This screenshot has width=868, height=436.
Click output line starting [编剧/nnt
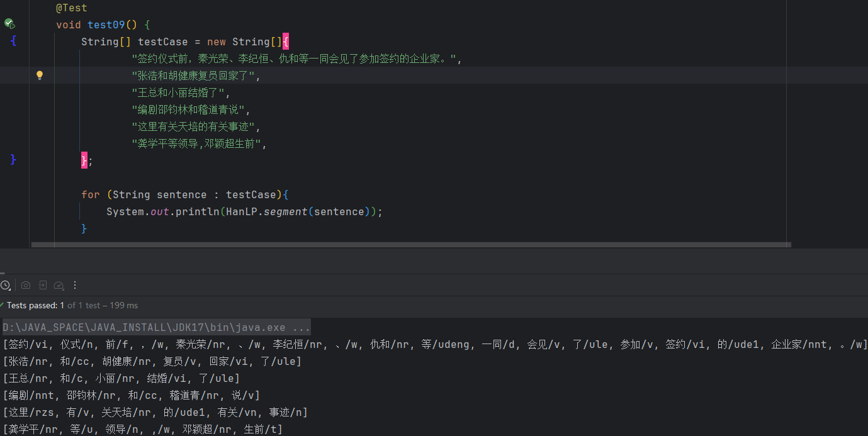point(131,395)
